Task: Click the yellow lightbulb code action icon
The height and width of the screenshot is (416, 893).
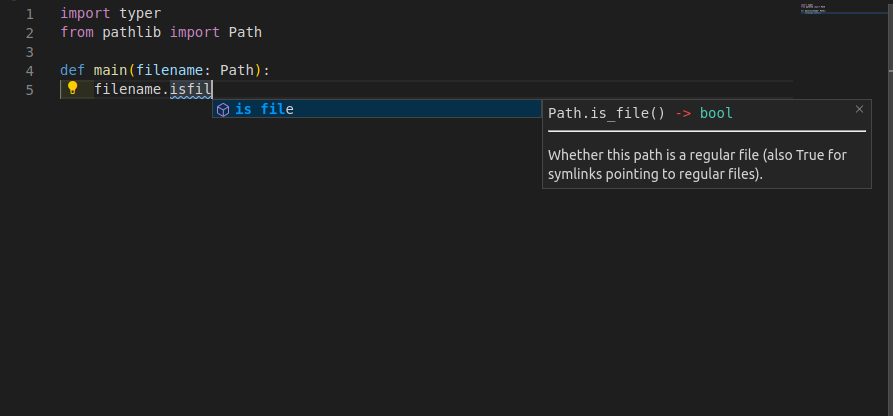Action: pos(72,89)
